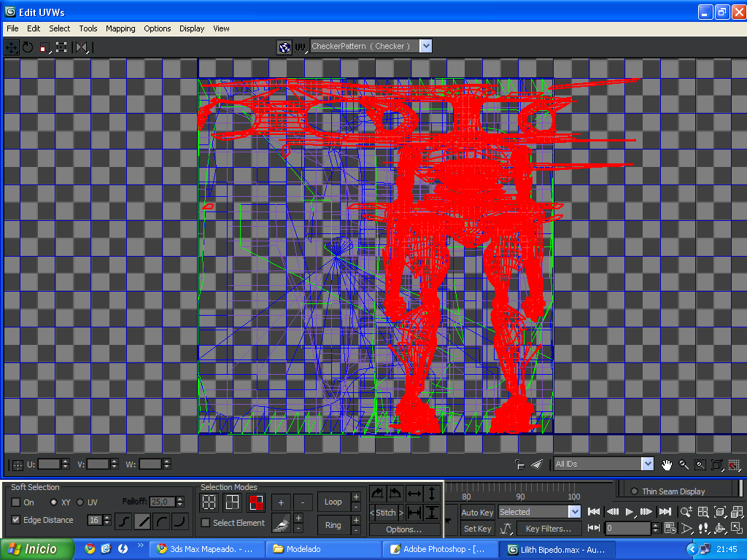Click the UV coordinate space icon

300,47
